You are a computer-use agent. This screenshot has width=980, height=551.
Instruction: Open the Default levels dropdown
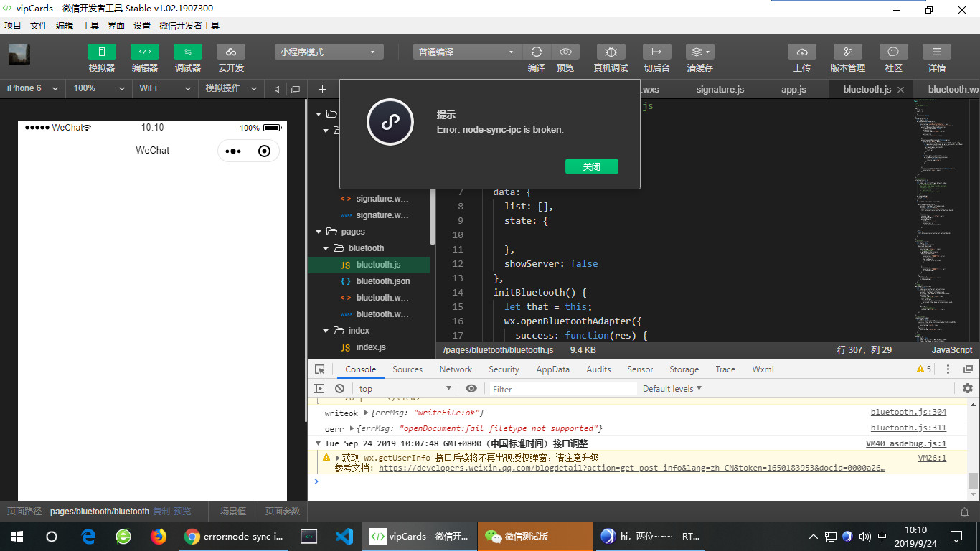[672, 389]
